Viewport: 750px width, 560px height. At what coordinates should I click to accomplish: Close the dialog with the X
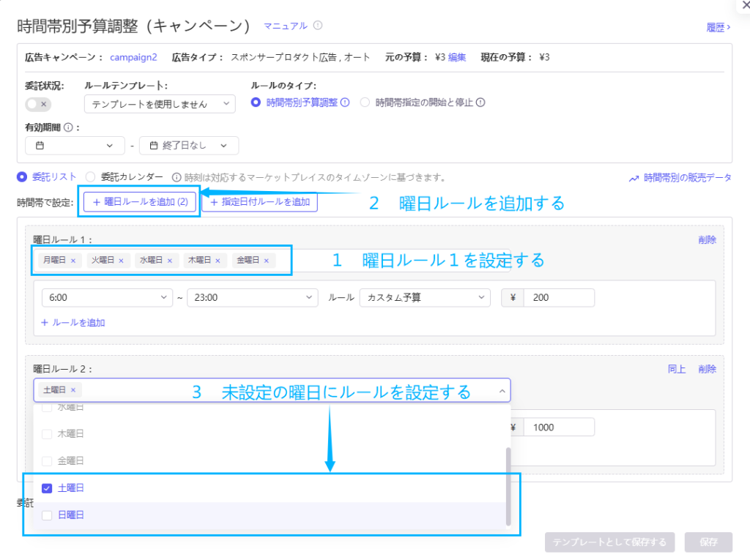pos(745,5)
